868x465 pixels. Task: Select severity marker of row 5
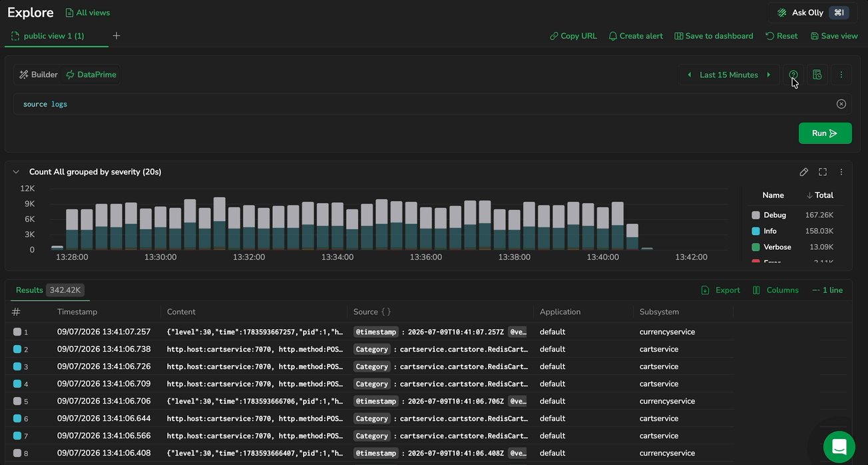(x=17, y=401)
